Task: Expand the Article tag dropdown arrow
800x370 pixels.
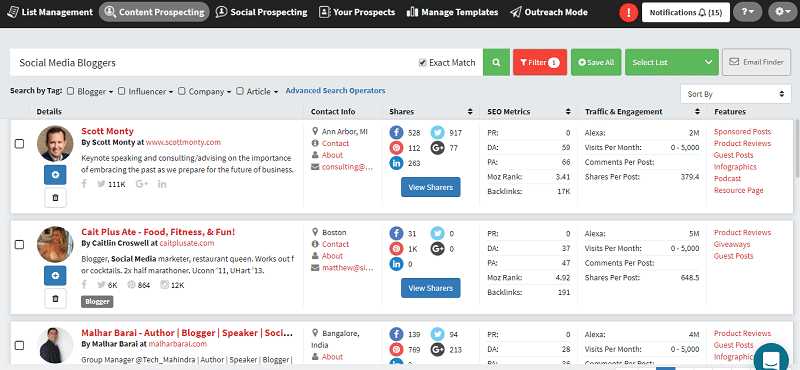Action: click(x=276, y=92)
